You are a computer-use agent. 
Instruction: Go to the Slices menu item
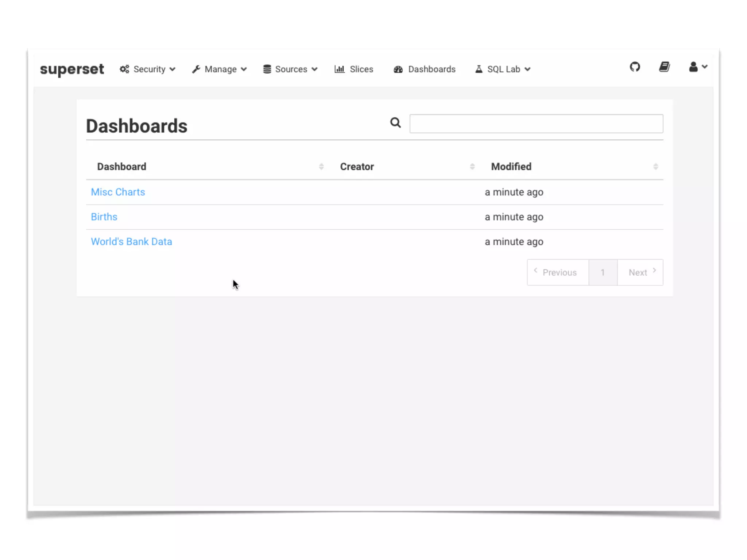point(354,69)
